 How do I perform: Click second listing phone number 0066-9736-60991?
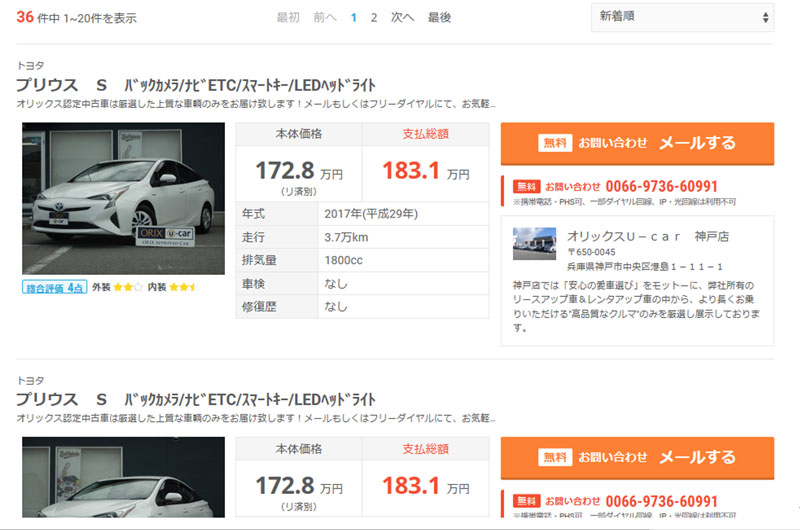coord(661,501)
